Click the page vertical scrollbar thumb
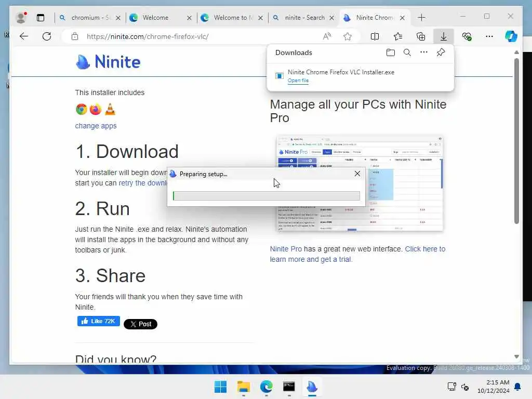This screenshot has height=399, width=532. pos(516,141)
